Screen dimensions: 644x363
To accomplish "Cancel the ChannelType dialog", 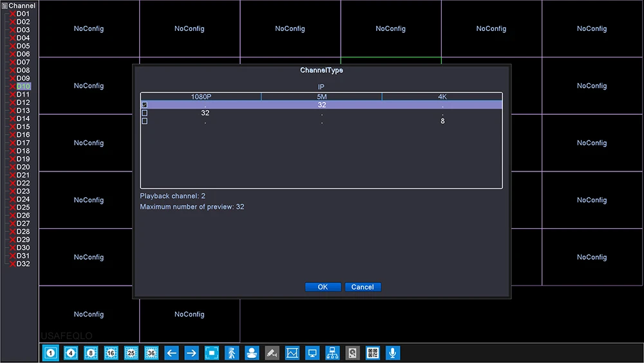I will click(363, 287).
